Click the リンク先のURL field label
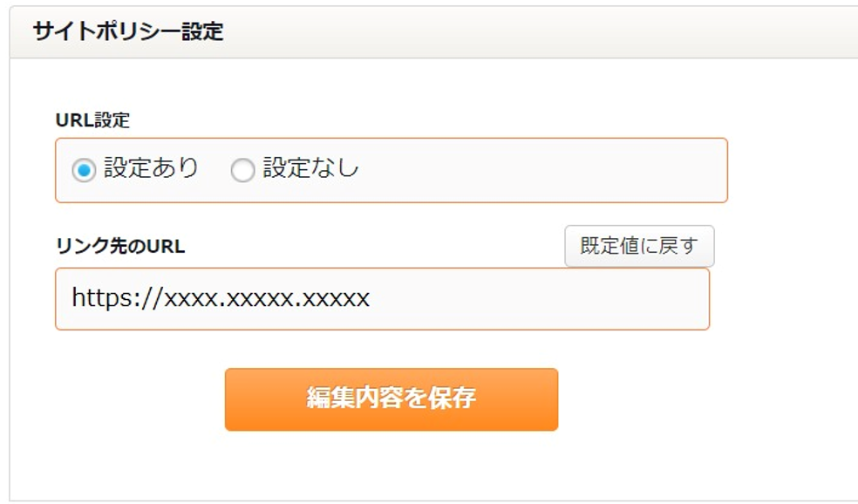The height and width of the screenshot is (504, 858). 120,246
